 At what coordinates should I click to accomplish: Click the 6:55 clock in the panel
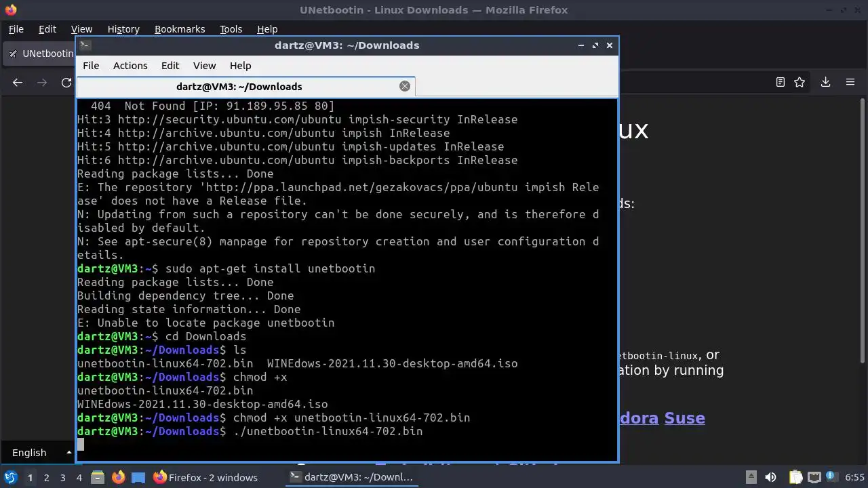pos(854,477)
